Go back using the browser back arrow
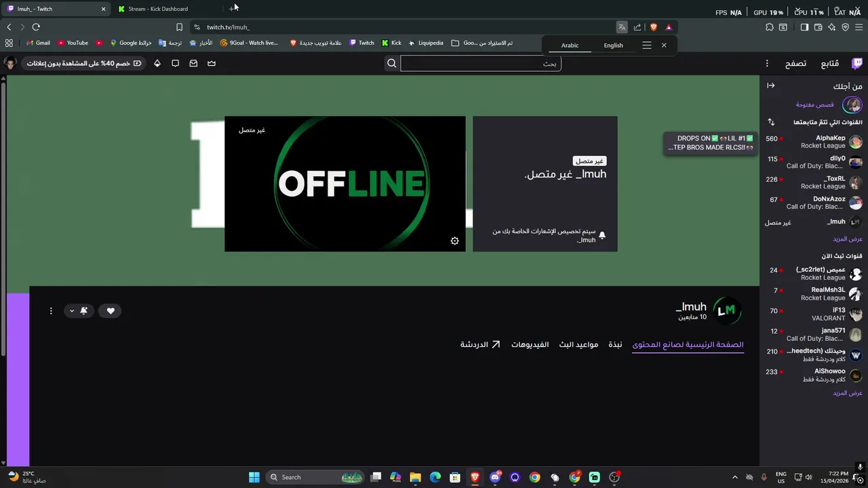 click(x=9, y=27)
